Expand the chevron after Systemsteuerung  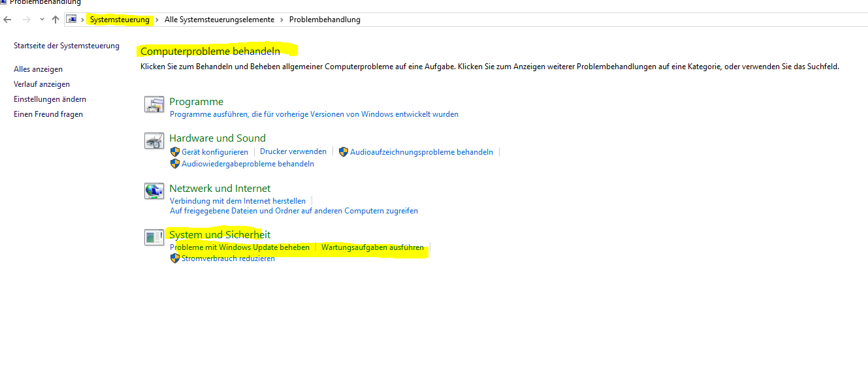157,20
